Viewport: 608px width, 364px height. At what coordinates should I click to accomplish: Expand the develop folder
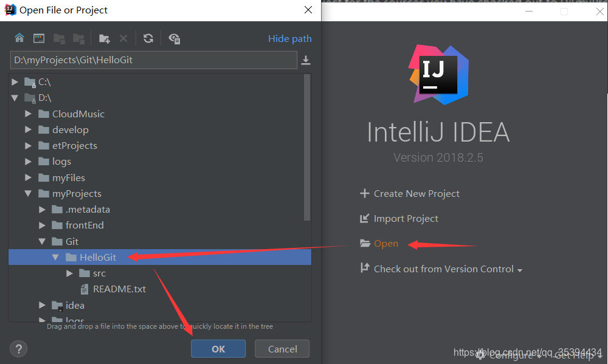tap(28, 129)
